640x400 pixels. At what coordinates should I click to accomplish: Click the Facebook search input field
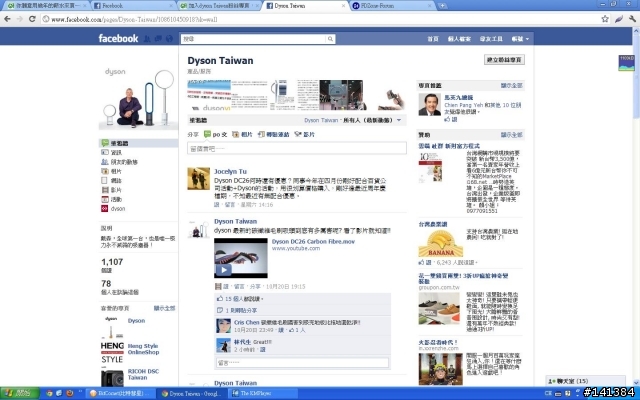tap(253, 39)
